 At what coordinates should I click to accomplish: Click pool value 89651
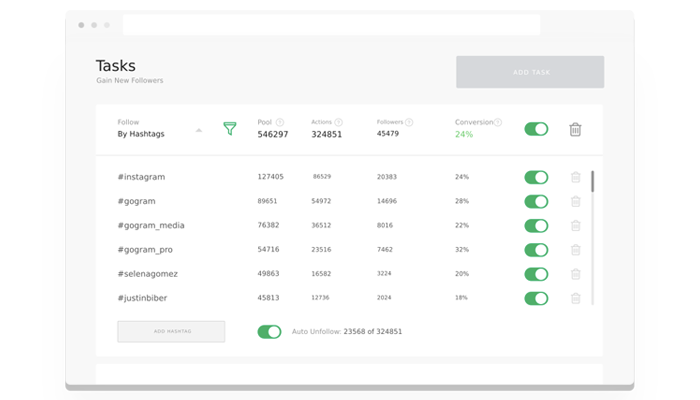point(267,201)
